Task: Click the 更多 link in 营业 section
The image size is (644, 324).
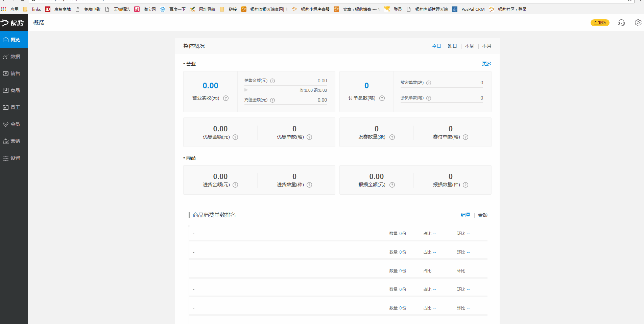Action: click(x=486, y=64)
